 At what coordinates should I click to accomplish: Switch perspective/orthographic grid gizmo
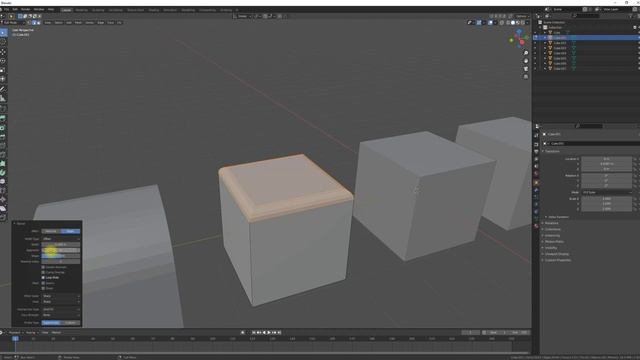click(x=526, y=77)
